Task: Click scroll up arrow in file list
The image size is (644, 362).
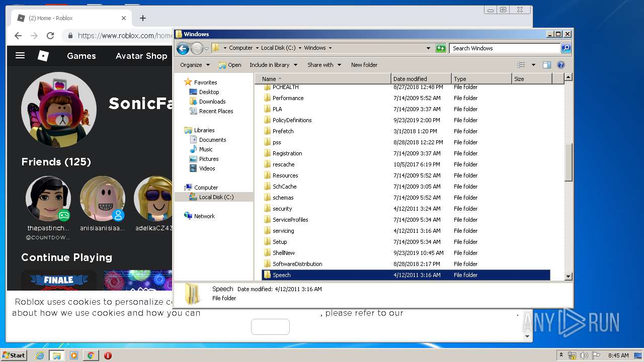Action: point(568,77)
